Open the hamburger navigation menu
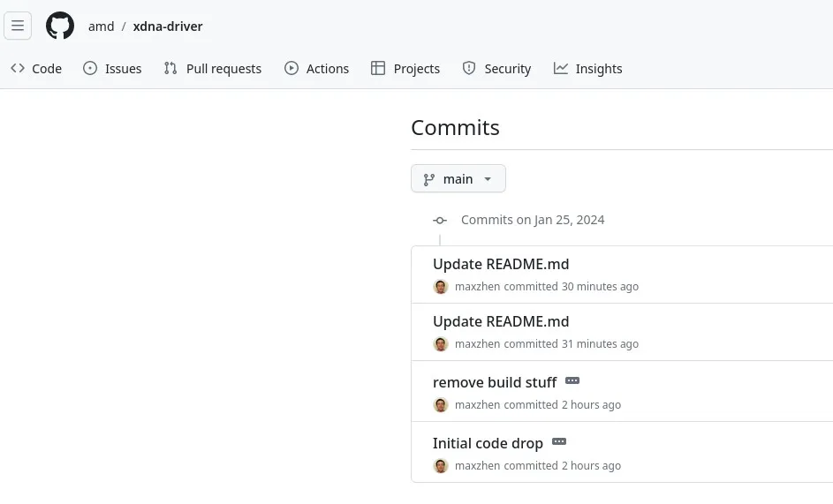833x504 pixels. pyautogui.click(x=18, y=26)
